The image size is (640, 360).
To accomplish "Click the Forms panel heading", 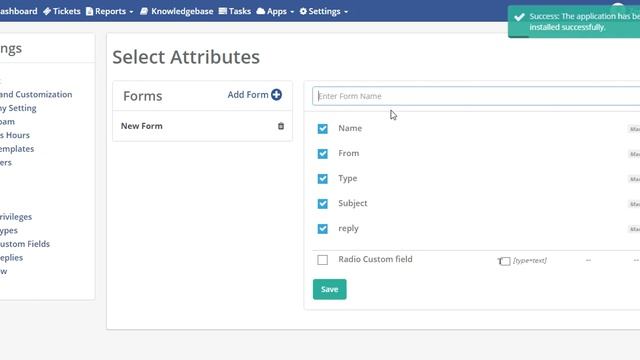I will pyautogui.click(x=143, y=96).
